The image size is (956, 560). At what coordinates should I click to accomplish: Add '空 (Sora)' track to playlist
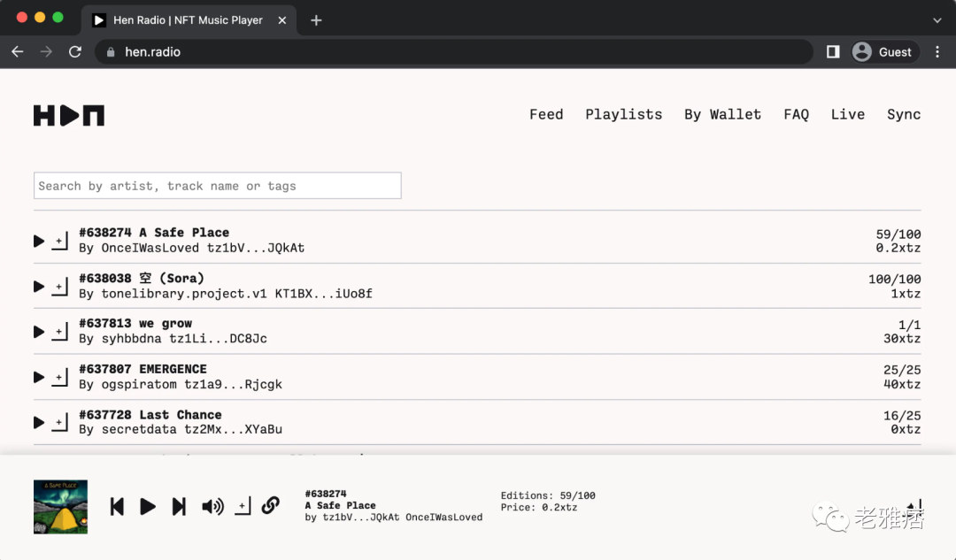point(59,287)
